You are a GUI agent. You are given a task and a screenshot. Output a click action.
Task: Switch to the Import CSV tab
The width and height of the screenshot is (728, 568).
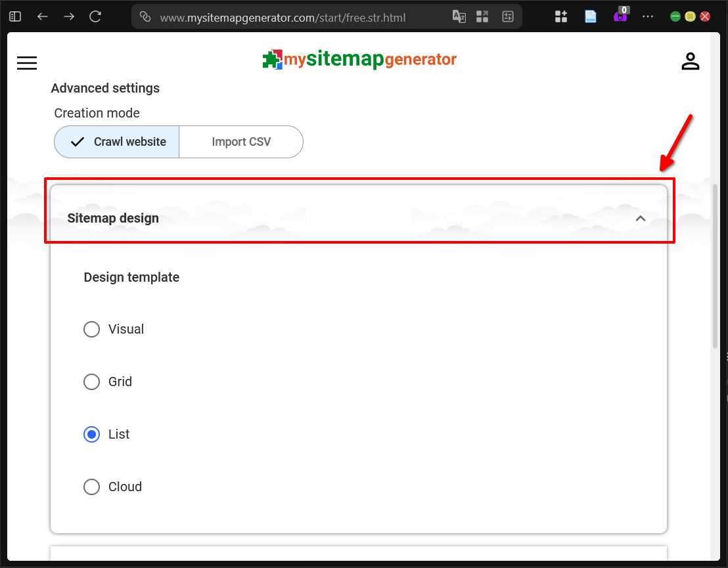[240, 142]
